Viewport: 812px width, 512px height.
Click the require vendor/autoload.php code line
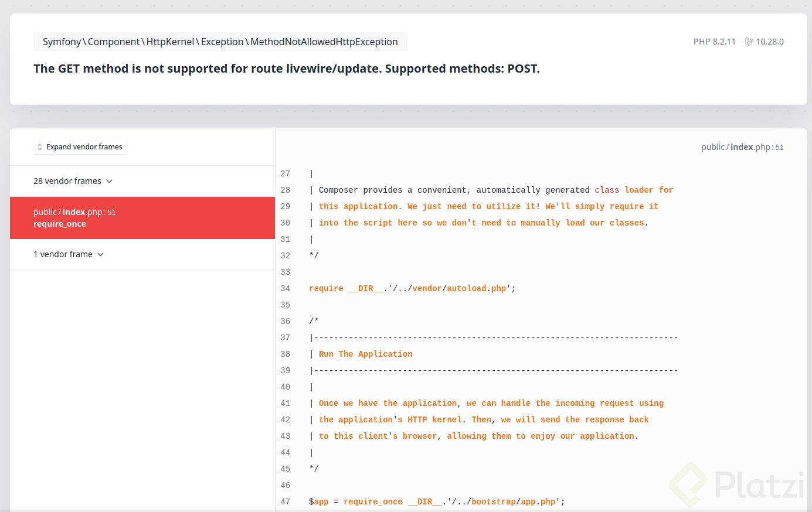point(412,288)
